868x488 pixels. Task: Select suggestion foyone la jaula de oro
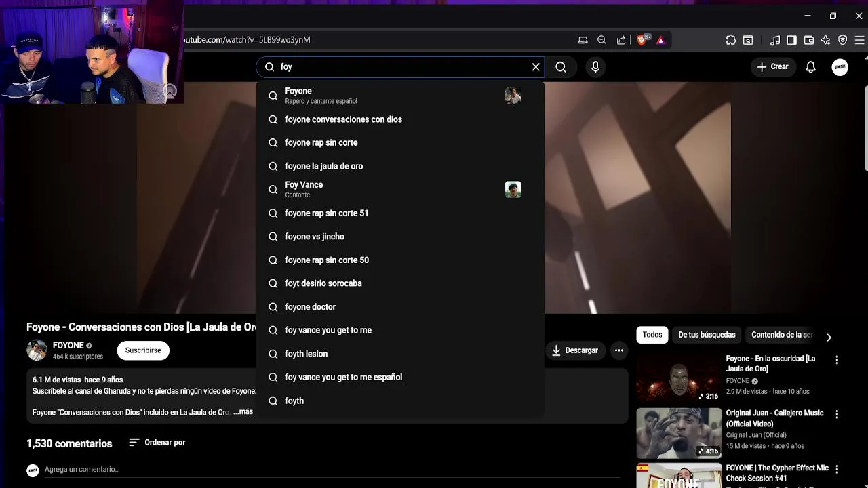click(400, 166)
